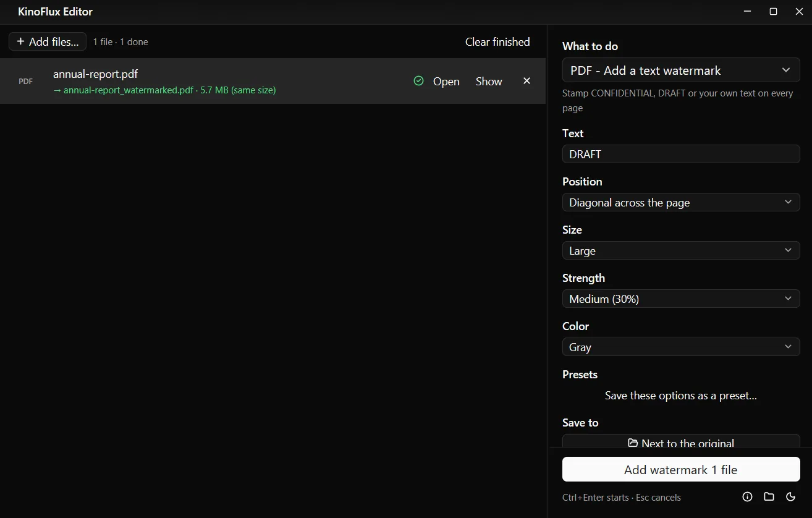Remove annual-report.pdf from the list
The width and height of the screenshot is (812, 518).
click(x=527, y=81)
